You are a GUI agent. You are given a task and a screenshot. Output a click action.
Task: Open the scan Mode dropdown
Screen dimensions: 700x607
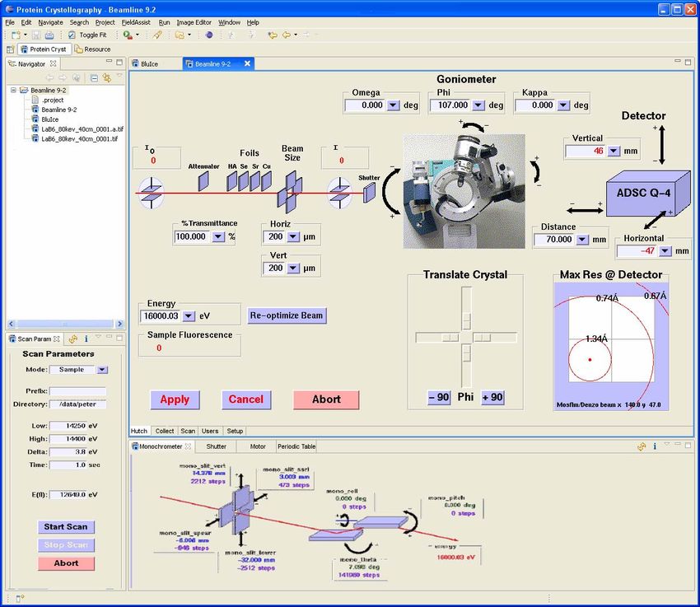point(102,370)
